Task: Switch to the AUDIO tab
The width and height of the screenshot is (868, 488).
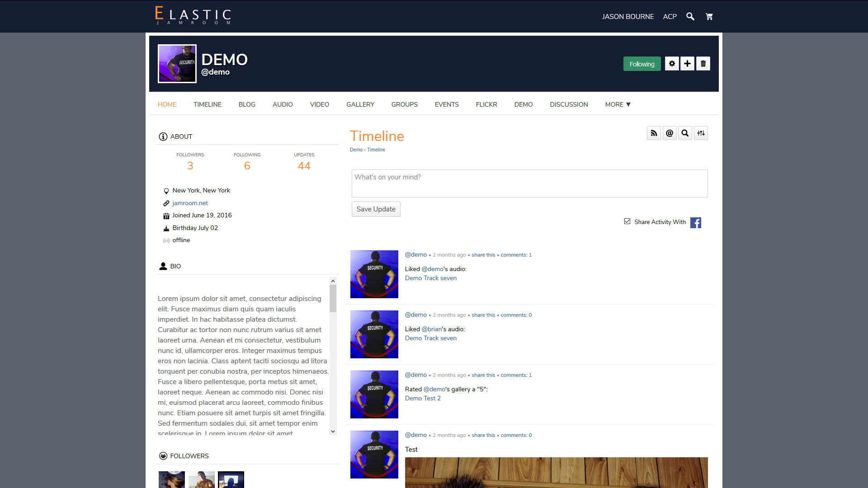Action: [x=283, y=104]
